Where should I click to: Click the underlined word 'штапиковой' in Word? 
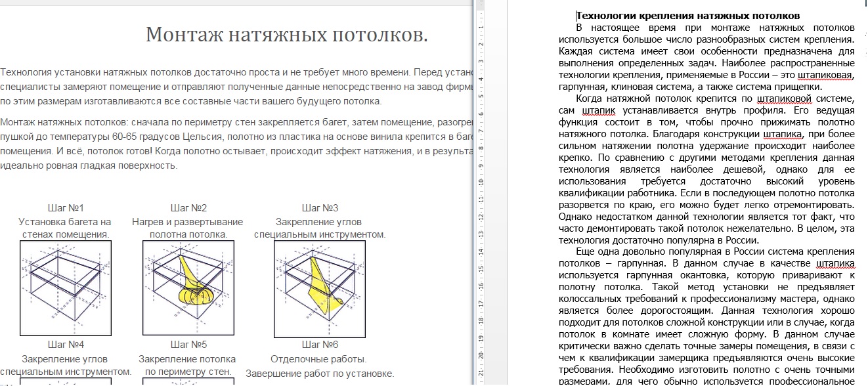coord(784,99)
